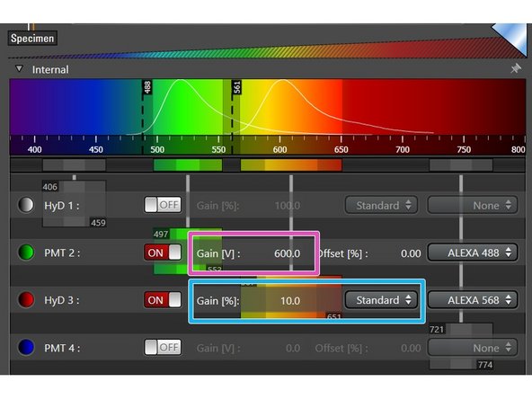Turn off the HyD 3 detector switch
This screenshot has width=532, height=399.
pos(163,300)
